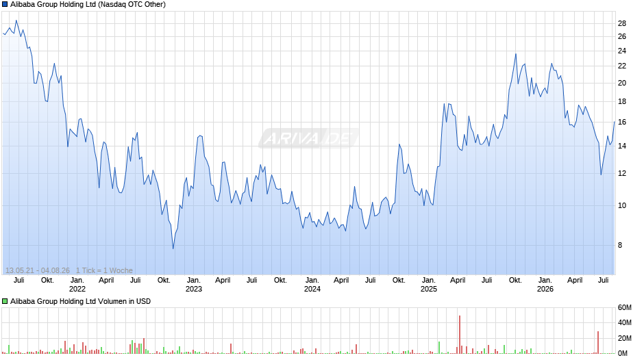Click the 12 price axis label
The width and height of the screenshot is (644, 360).
622,174
